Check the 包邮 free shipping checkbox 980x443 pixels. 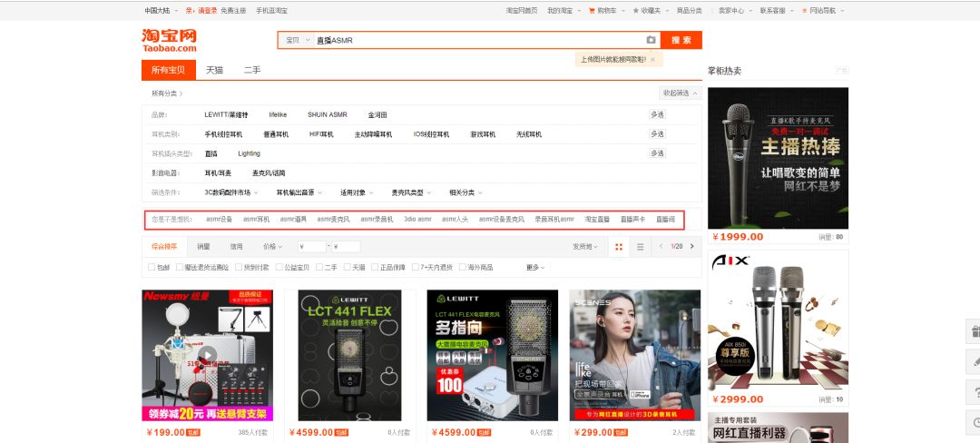click(x=152, y=267)
